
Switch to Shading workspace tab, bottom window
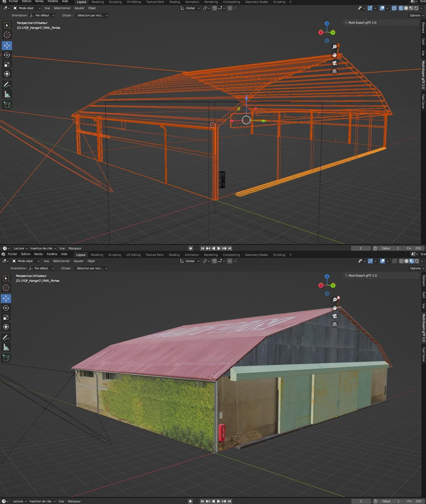click(174, 255)
